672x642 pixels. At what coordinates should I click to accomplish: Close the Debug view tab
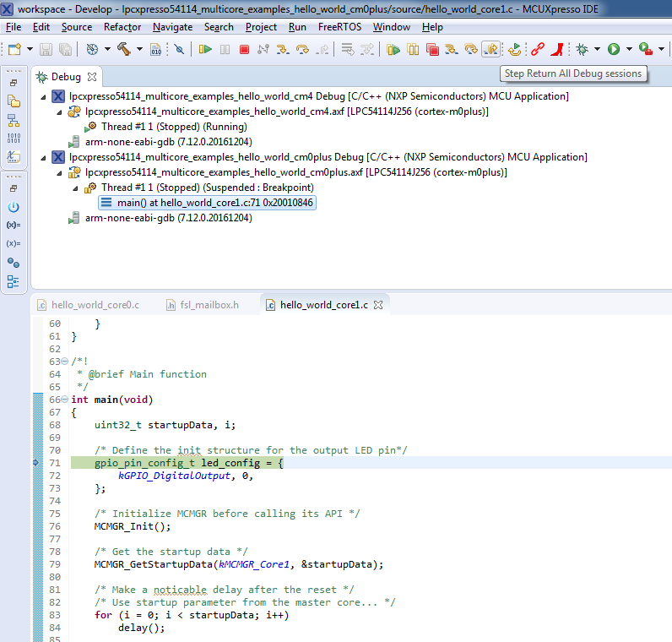(92, 77)
